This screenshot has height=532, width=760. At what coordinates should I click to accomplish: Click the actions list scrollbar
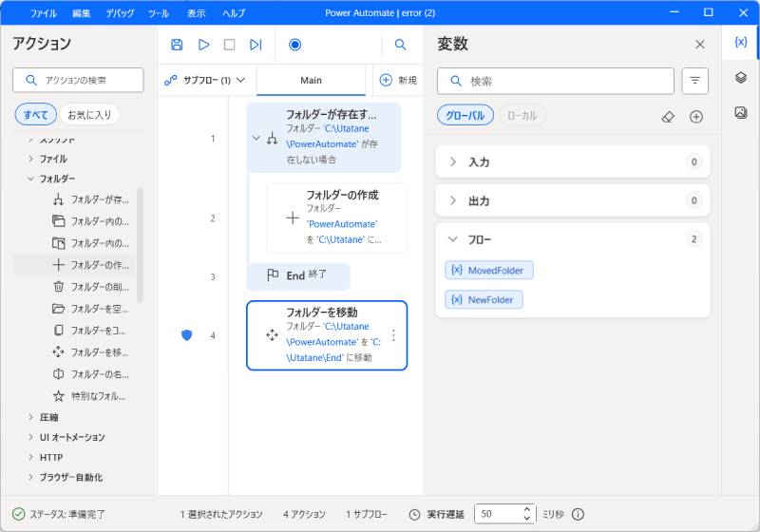tap(140, 245)
